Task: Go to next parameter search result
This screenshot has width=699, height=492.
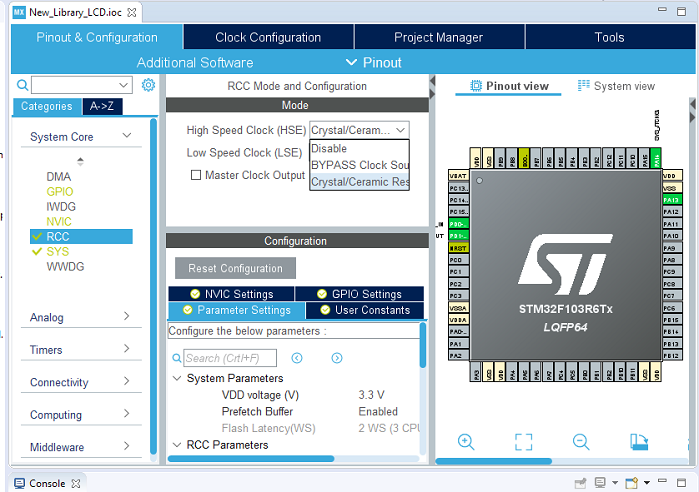Action: [337, 358]
